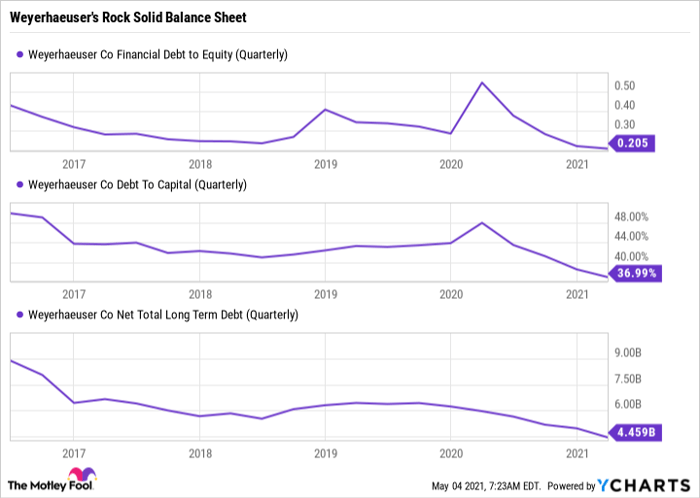The width and height of the screenshot is (700, 498).
Task: Click the 2019 label on the top chart axis
Action: [x=324, y=163]
